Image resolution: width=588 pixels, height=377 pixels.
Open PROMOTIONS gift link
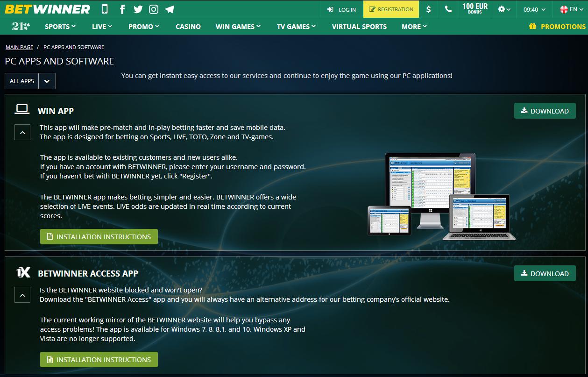557,27
